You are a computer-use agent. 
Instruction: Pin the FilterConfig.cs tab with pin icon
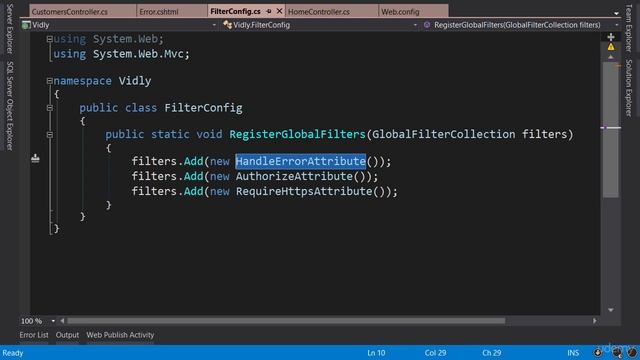(x=269, y=11)
